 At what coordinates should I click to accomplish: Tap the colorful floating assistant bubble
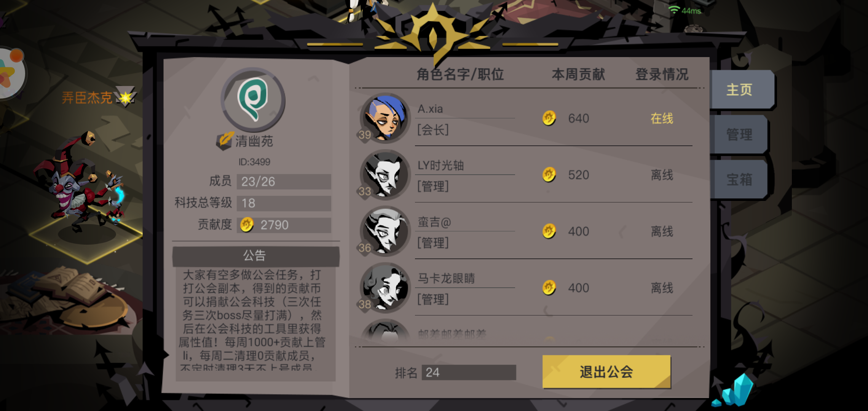click(11, 72)
